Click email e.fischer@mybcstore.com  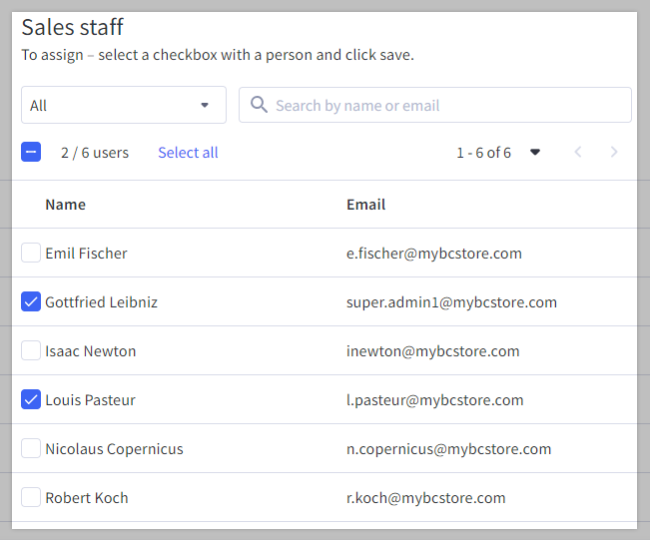click(434, 253)
